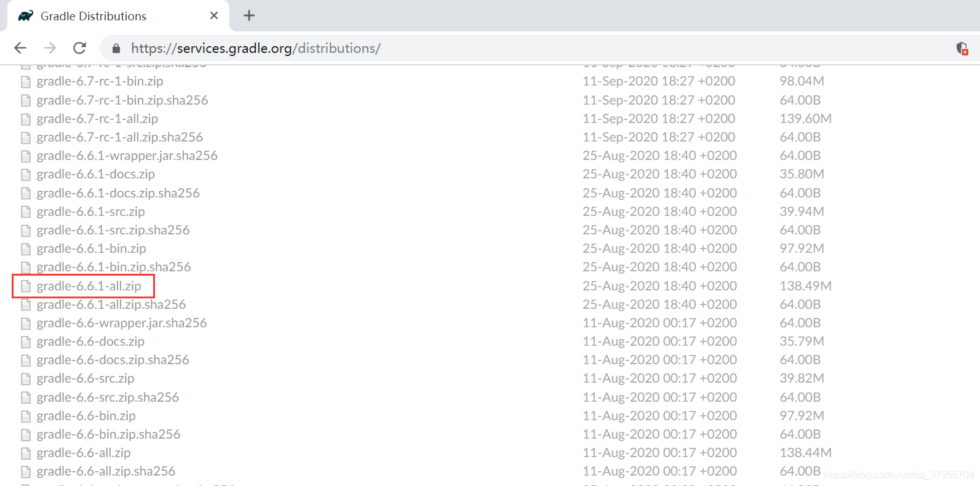The width and height of the screenshot is (980, 486).
Task: Go back to the previous page
Action: click(x=20, y=48)
